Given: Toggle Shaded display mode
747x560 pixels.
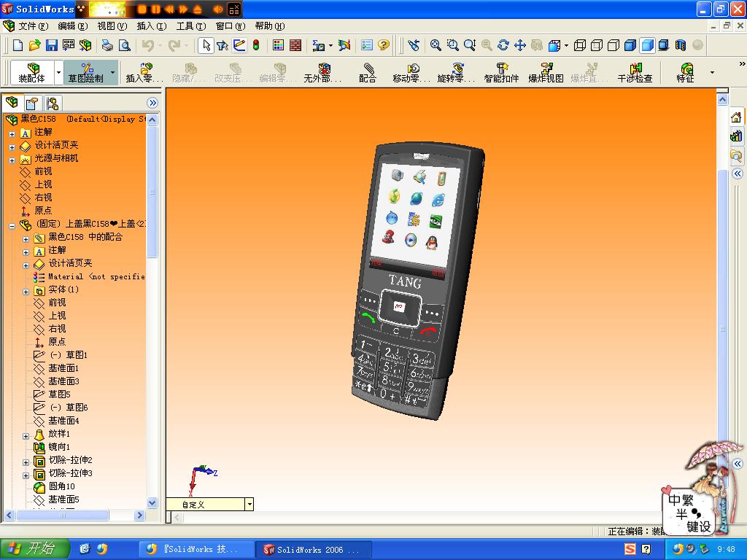Looking at the screenshot, I should [x=647, y=45].
